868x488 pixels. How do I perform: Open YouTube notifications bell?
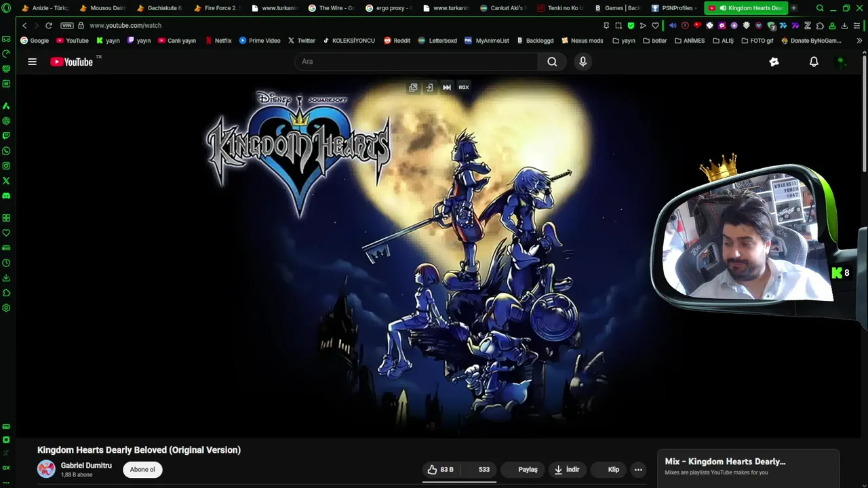(x=814, y=62)
